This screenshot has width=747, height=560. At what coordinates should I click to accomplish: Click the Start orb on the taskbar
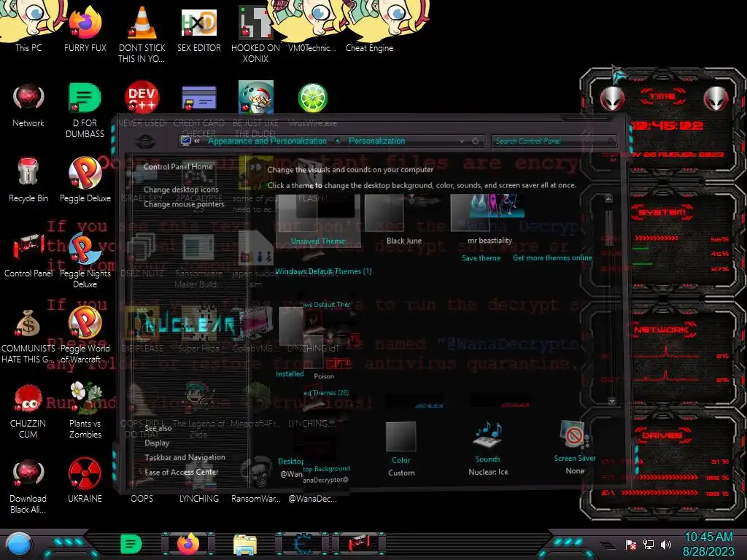(x=18, y=545)
